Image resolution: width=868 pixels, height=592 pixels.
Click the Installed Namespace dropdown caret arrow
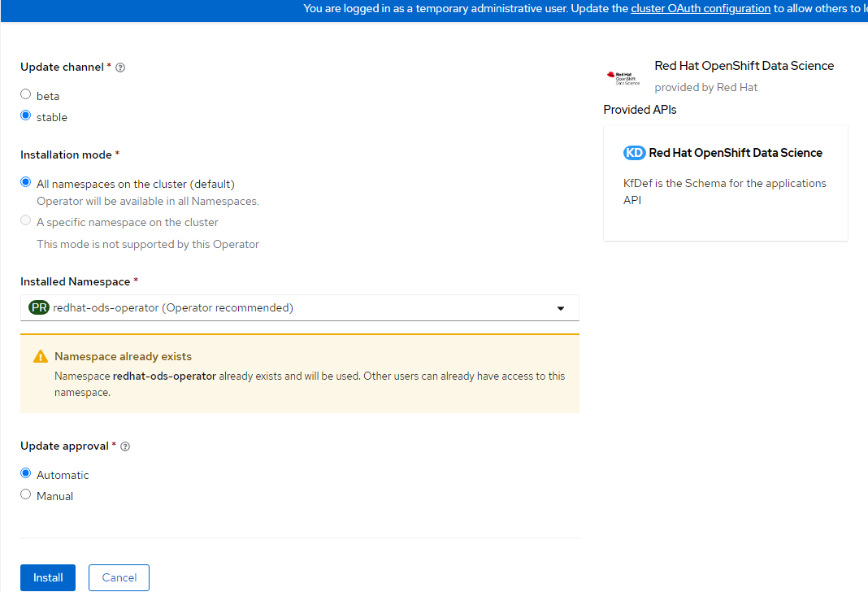coord(560,308)
